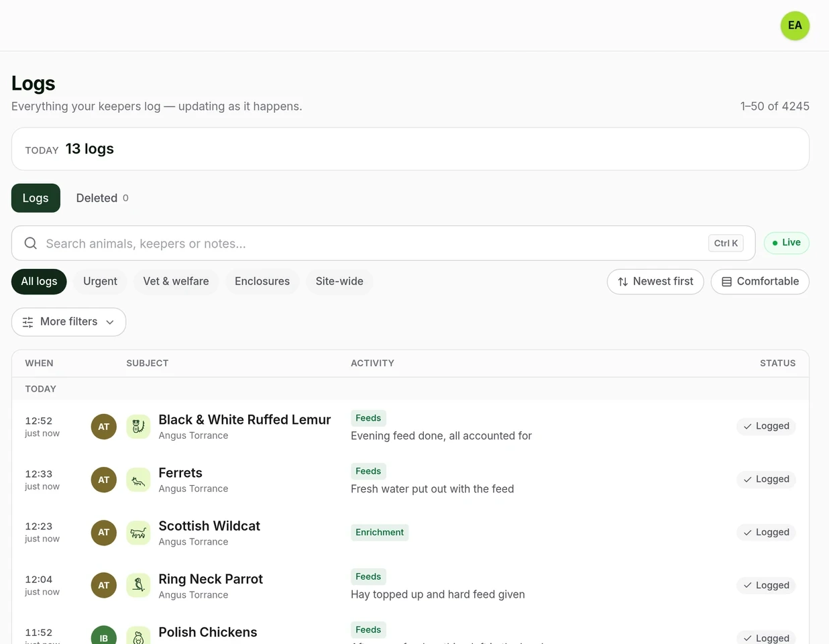Focus the search animals, keepers or notes field
Image resolution: width=829 pixels, height=644 pixels.
[384, 243]
